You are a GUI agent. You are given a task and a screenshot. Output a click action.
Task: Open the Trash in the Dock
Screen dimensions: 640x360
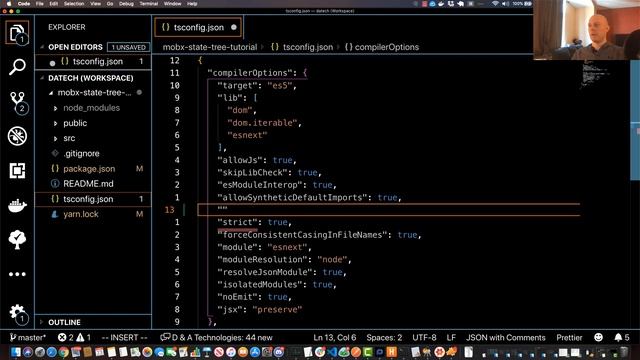(624, 352)
